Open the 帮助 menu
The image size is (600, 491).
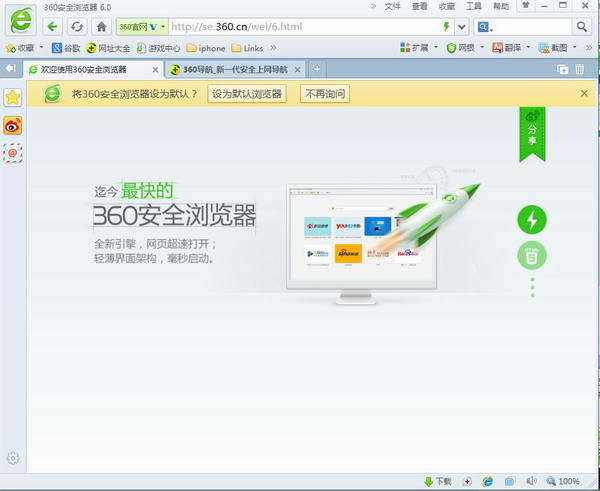(x=501, y=6)
